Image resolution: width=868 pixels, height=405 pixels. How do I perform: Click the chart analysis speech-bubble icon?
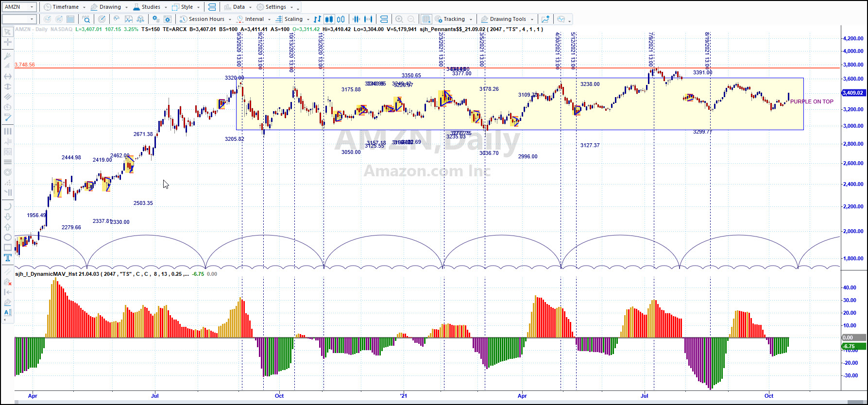tap(561, 19)
